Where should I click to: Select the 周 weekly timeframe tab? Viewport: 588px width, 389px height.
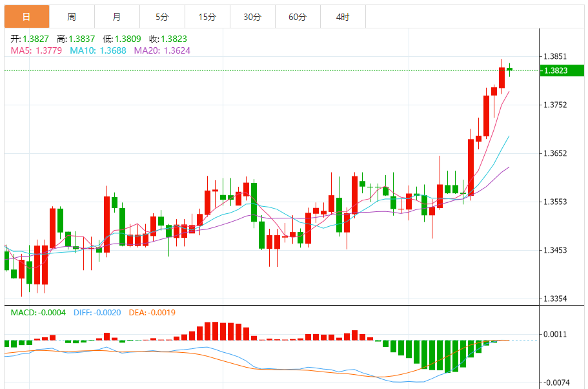tap(72, 17)
